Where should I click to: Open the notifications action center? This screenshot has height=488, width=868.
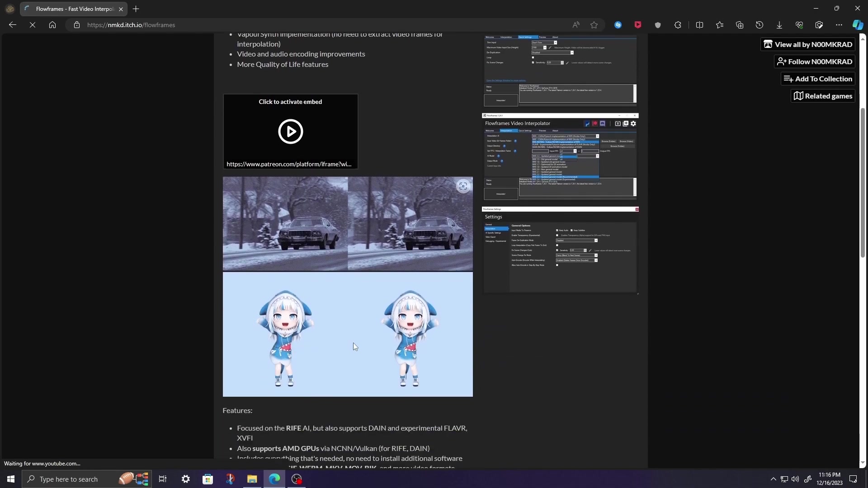tap(854, 479)
